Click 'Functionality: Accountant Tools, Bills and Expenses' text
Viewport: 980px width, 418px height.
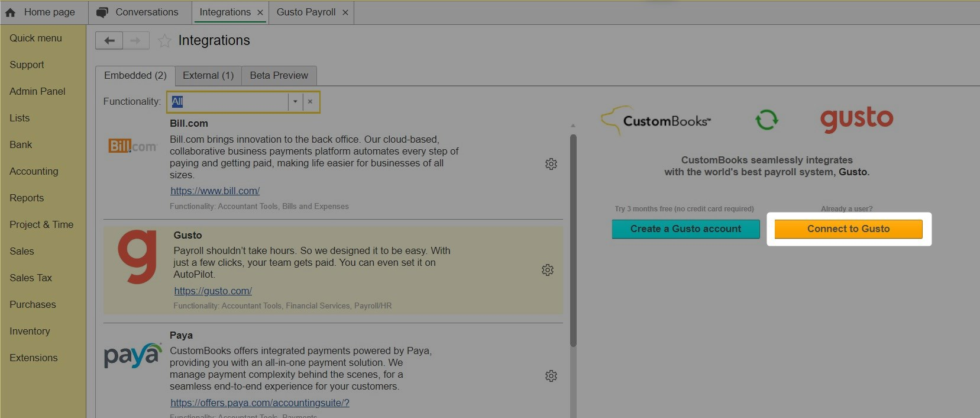point(259,206)
